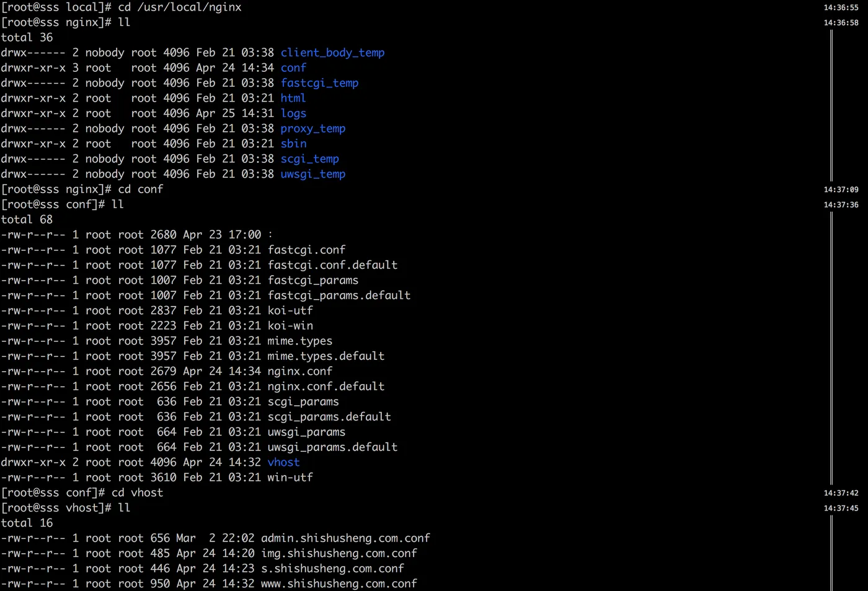Click the blue html directory name
868x591 pixels.
pos(293,98)
